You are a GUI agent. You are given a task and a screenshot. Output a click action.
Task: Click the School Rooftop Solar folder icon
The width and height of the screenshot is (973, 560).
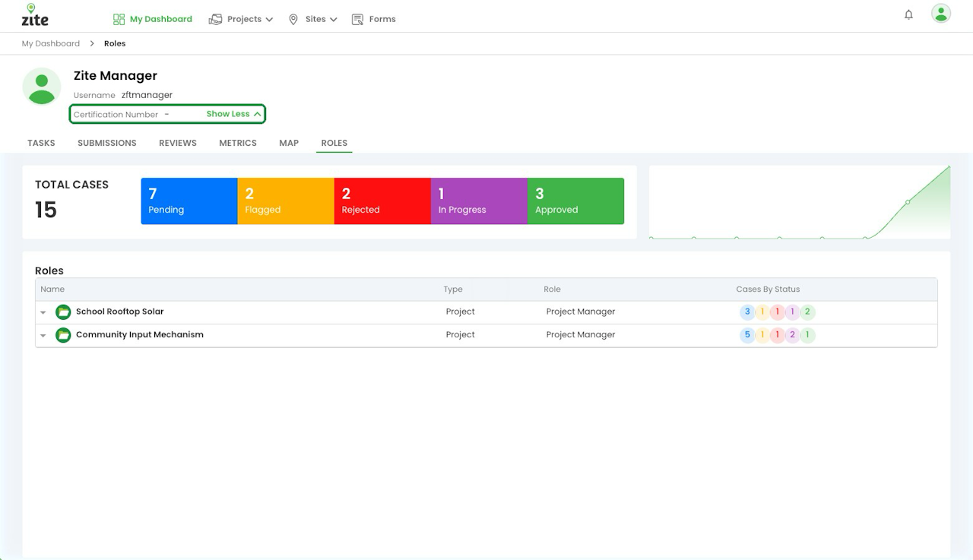pyautogui.click(x=63, y=312)
